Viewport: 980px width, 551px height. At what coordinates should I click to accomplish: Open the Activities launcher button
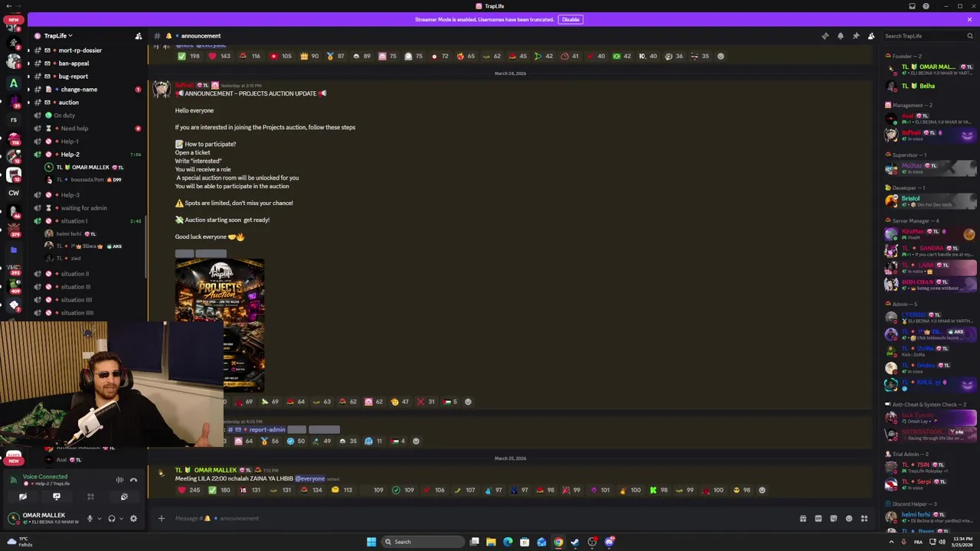[90, 497]
